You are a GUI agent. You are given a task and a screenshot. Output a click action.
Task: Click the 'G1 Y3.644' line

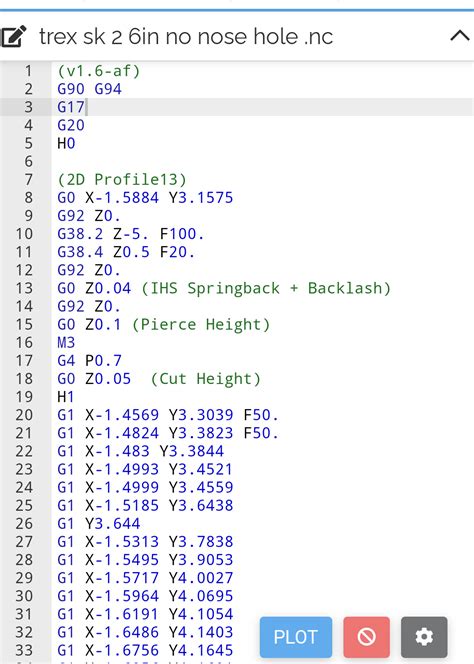point(98,524)
